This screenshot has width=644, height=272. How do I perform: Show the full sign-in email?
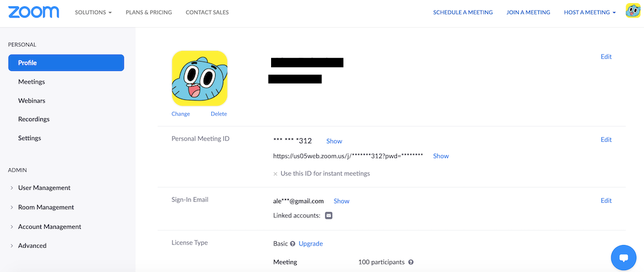341,201
